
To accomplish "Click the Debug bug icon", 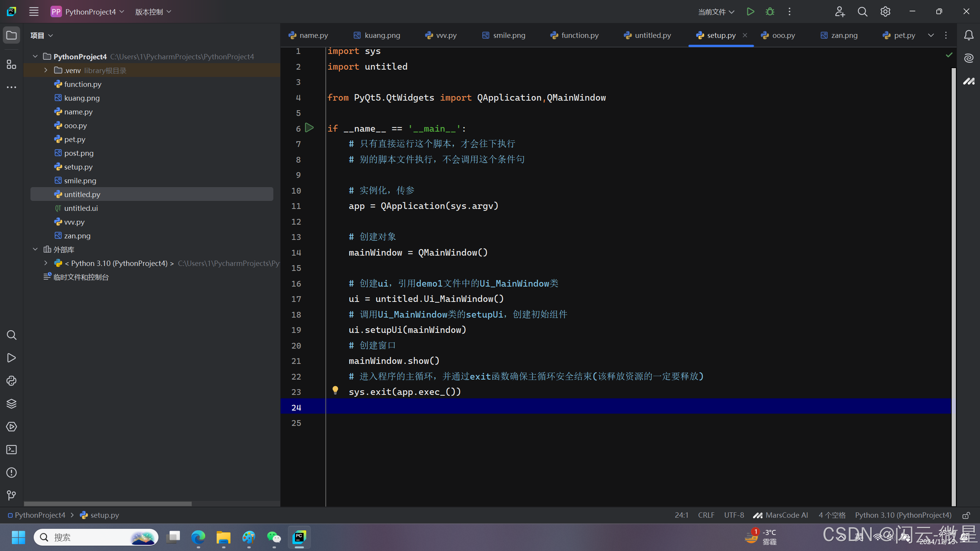I will 770,11.
